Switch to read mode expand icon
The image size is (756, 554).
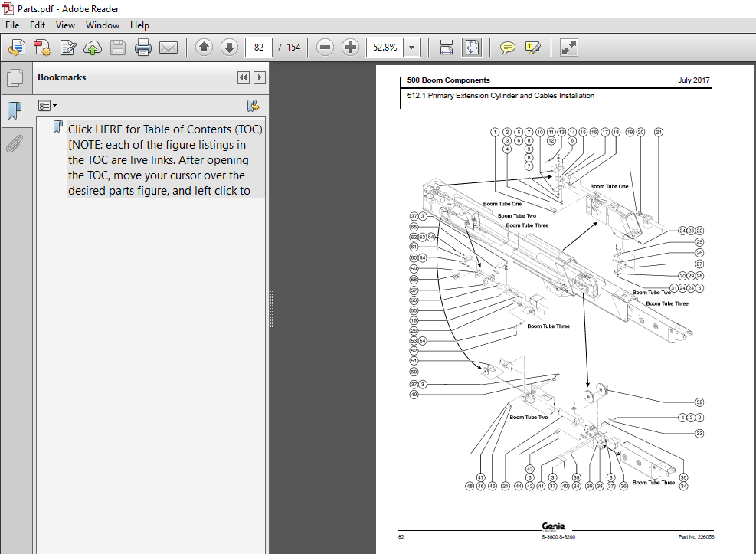(569, 48)
